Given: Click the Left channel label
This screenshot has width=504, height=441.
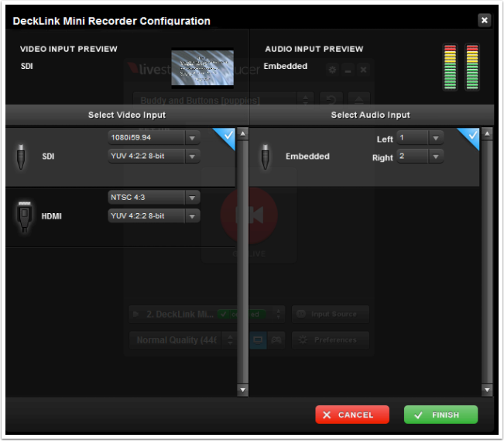Looking at the screenshot, I should point(385,140).
